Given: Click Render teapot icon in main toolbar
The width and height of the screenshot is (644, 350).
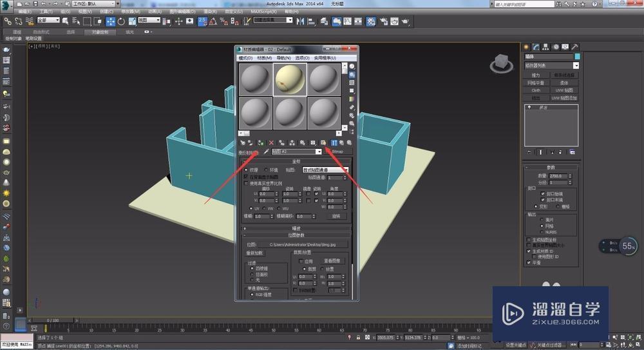Looking at the screenshot, I should 406,21.
